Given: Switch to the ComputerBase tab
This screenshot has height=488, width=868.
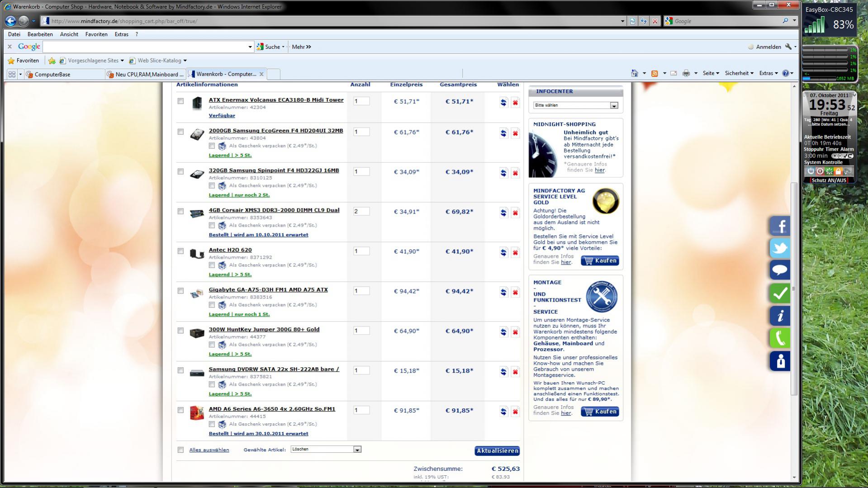Looking at the screenshot, I should tap(63, 74).
